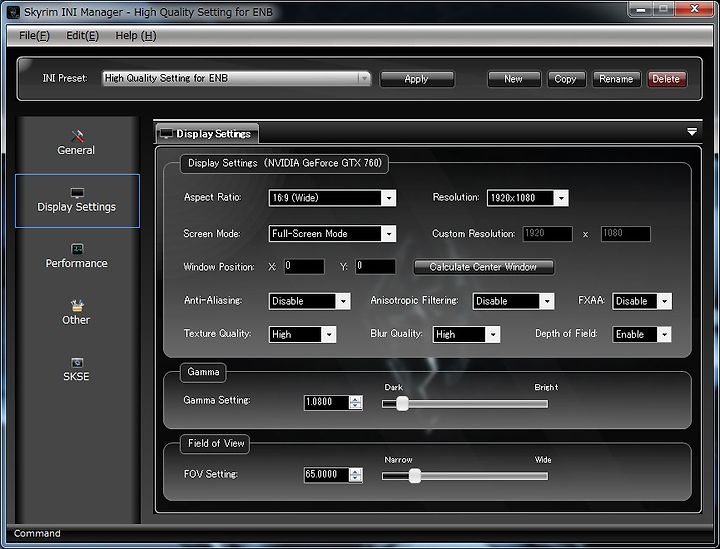Open the INI Preset dropdown
This screenshot has height=549, width=720.
click(x=236, y=78)
